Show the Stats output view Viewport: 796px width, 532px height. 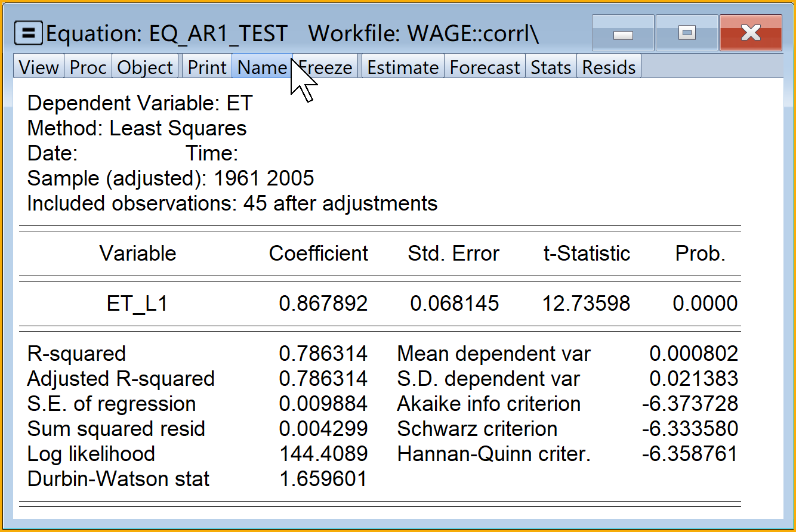tap(551, 67)
